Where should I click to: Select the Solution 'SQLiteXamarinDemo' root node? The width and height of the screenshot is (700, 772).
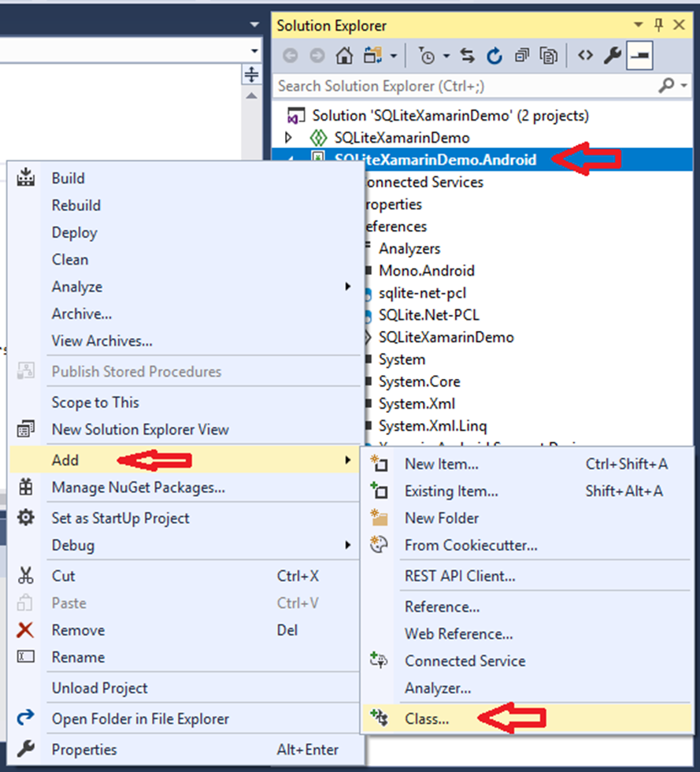450,116
